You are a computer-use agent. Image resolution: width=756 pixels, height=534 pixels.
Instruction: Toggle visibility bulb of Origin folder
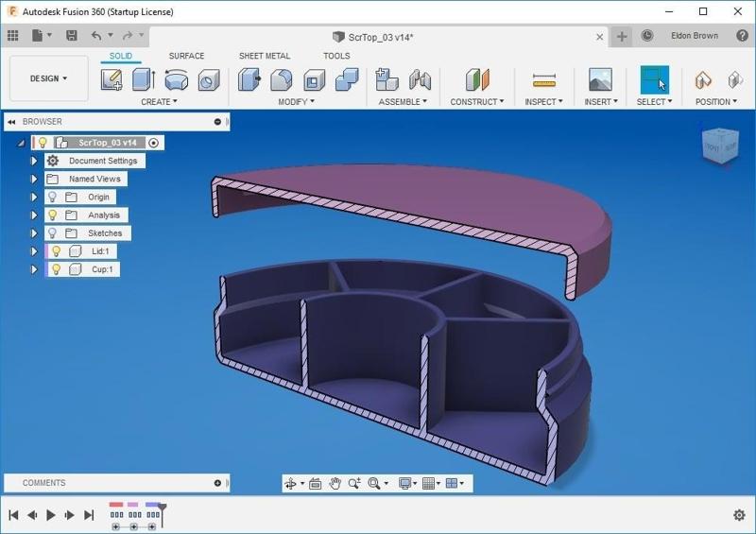point(53,197)
